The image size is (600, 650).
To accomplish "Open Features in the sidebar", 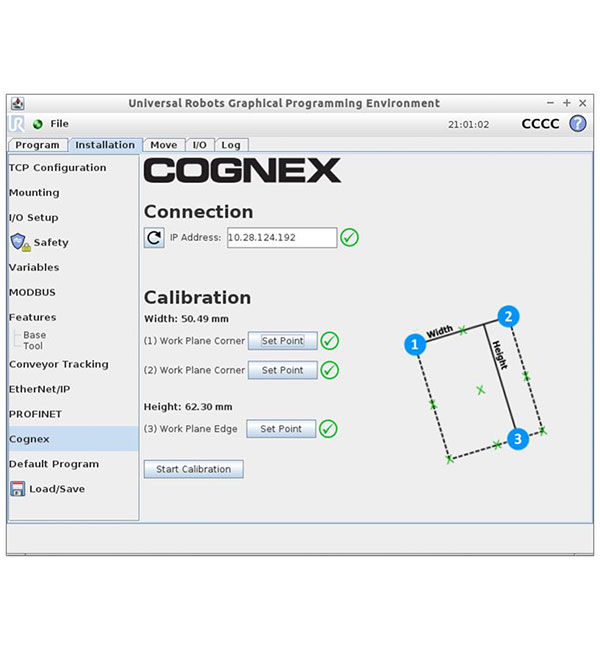I will 32,317.
